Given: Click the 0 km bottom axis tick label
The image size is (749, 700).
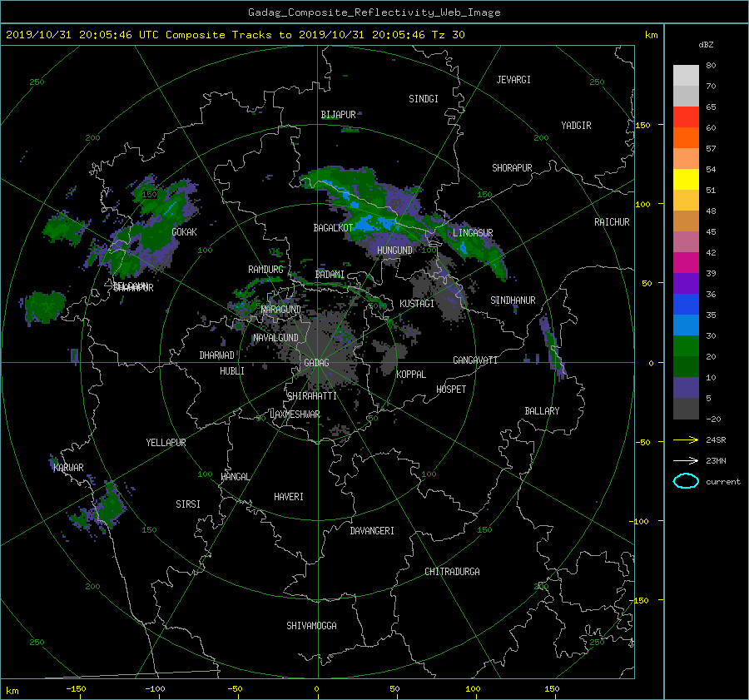Looking at the screenshot, I should (x=316, y=689).
